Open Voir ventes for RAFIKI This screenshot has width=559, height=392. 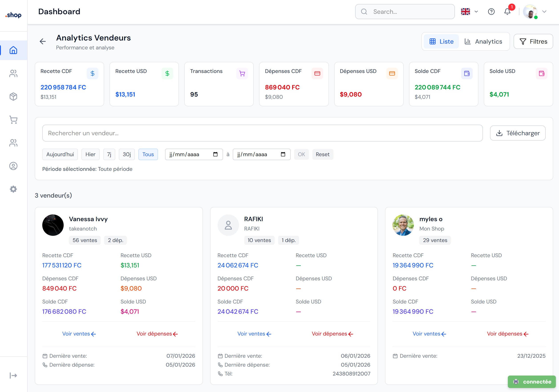click(x=254, y=334)
